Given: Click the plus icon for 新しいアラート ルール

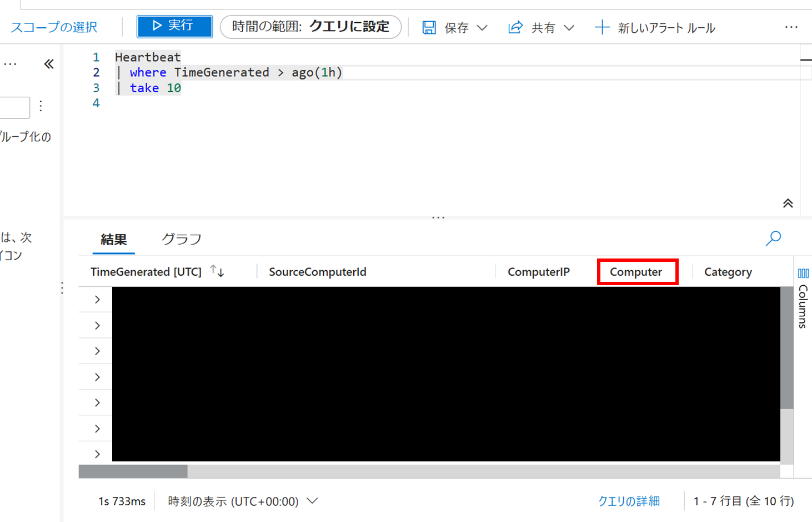Looking at the screenshot, I should pos(602,27).
